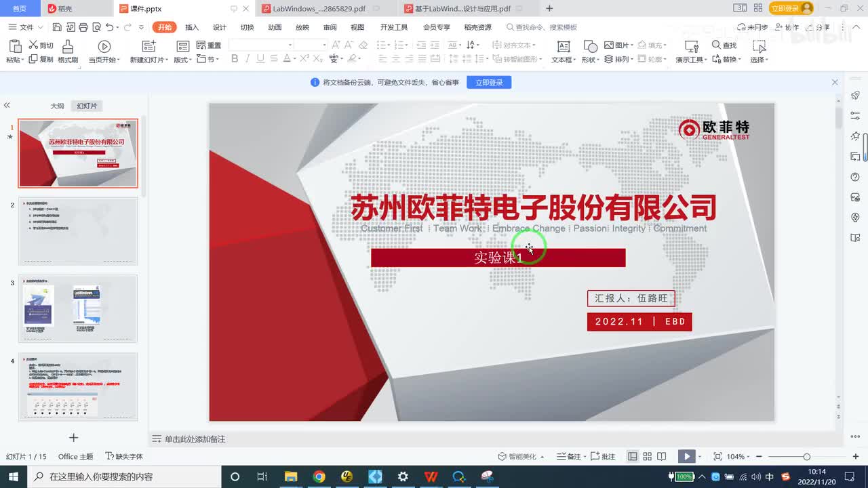Click the Find (查找) magnifier
Screen dimensions: 868x488
[724, 45]
